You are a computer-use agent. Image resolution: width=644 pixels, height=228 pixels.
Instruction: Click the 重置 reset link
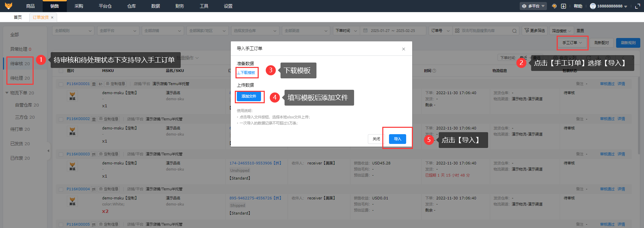580,31
